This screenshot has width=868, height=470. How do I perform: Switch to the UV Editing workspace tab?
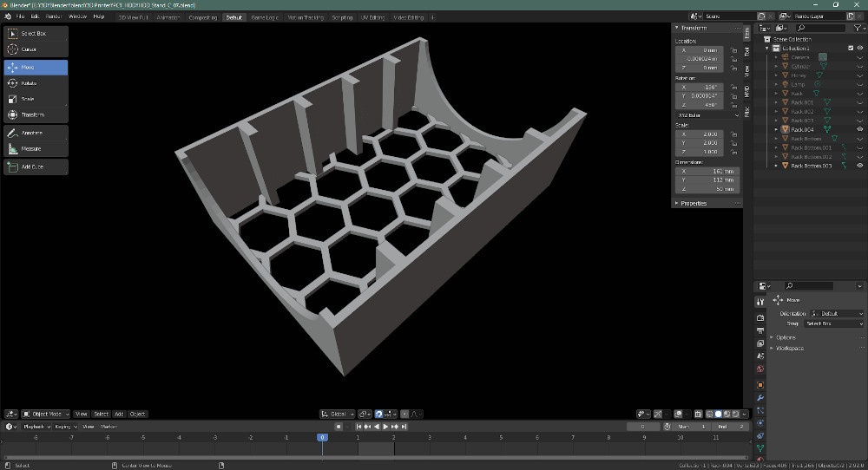point(372,17)
